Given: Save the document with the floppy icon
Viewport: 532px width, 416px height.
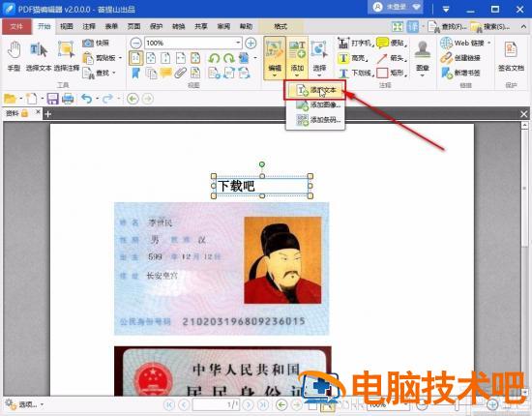Looking at the screenshot, I should (x=52, y=99).
